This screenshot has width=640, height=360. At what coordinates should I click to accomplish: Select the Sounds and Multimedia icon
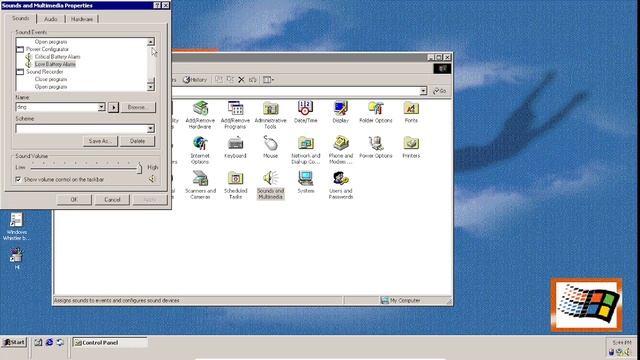click(270, 185)
